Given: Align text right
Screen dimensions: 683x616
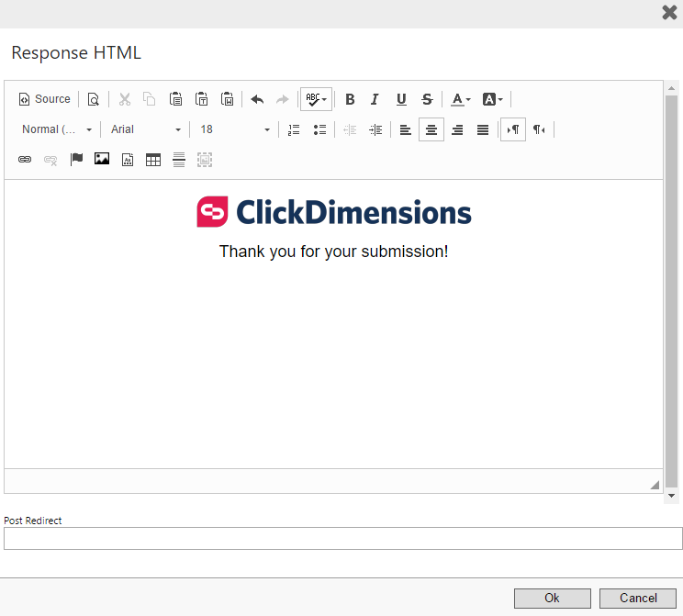Looking at the screenshot, I should pyautogui.click(x=457, y=129).
